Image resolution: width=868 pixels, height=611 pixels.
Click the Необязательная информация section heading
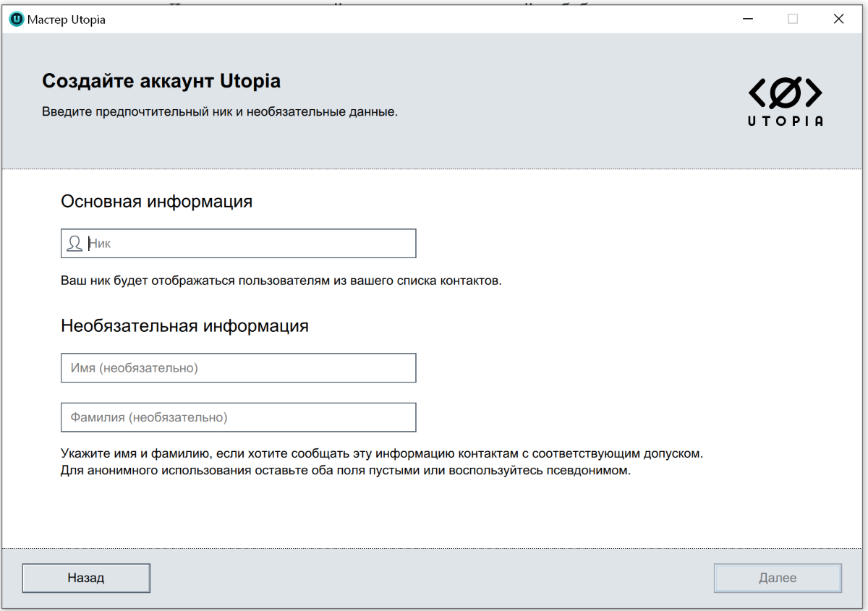(185, 326)
